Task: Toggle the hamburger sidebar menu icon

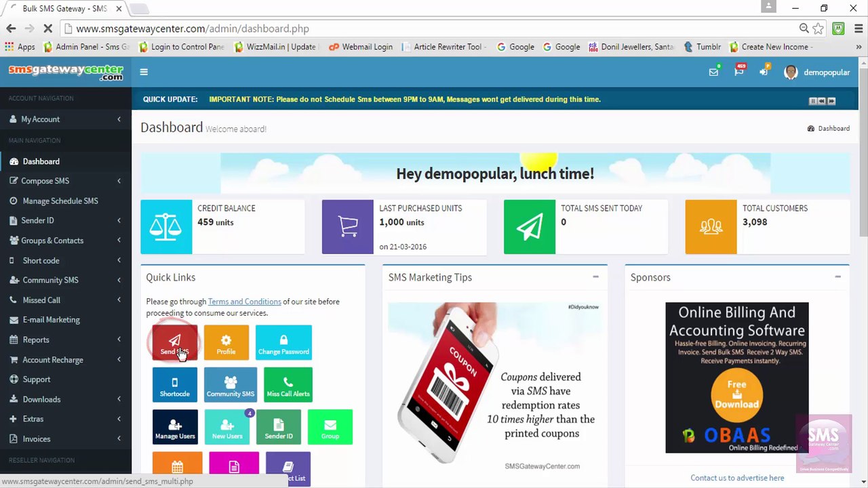Action: pyautogui.click(x=144, y=72)
